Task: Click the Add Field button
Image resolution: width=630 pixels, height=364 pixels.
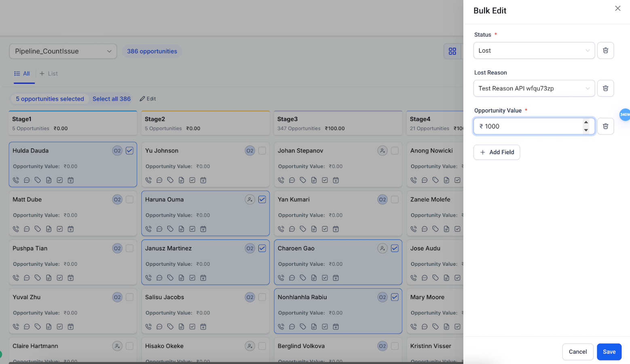Action: pyautogui.click(x=497, y=152)
